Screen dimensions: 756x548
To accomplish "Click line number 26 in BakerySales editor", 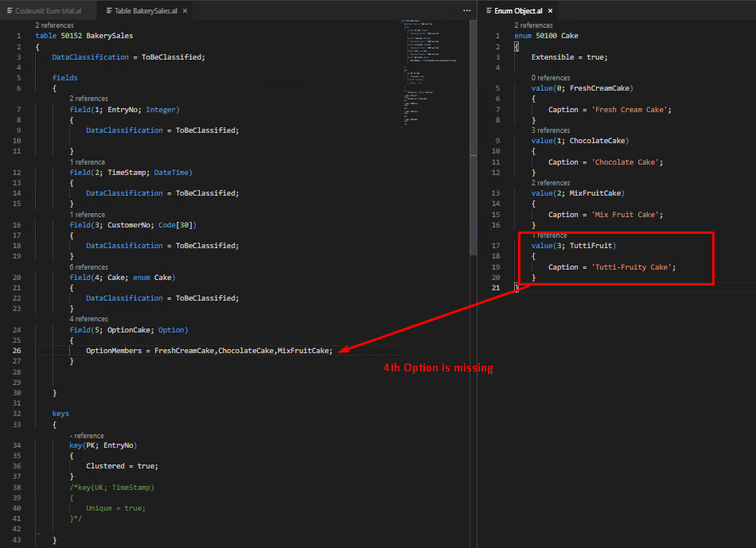I will pyautogui.click(x=18, y=350).
